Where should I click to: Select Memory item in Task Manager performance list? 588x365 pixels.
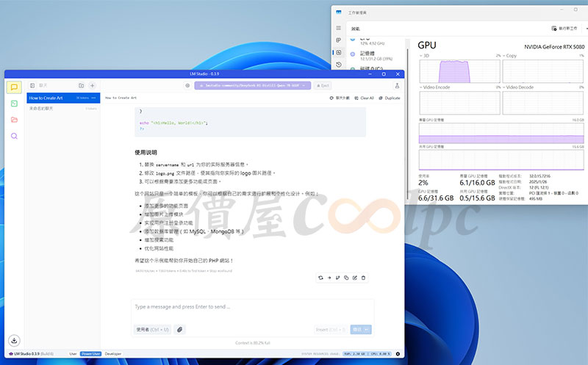377,56
